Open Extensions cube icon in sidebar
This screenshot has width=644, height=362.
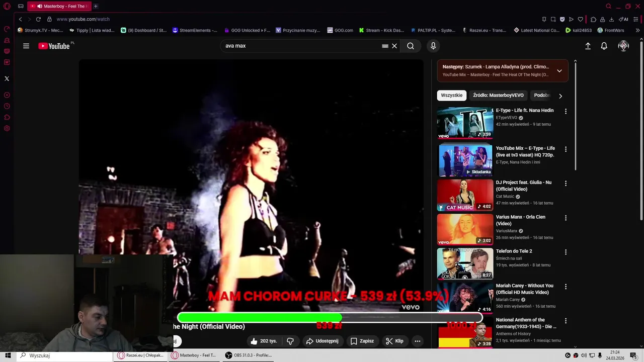pos(7,117)
